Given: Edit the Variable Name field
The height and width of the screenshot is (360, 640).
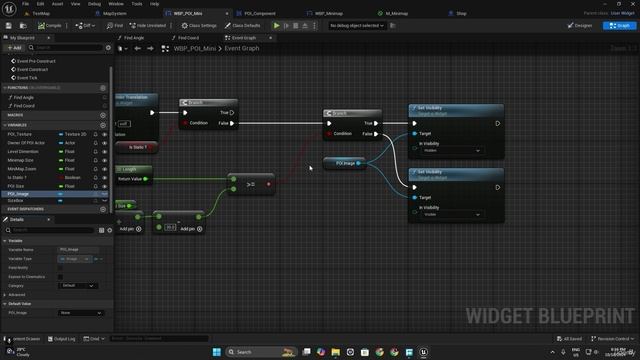Looking at the screenshot, I should [x=78, y=249].
